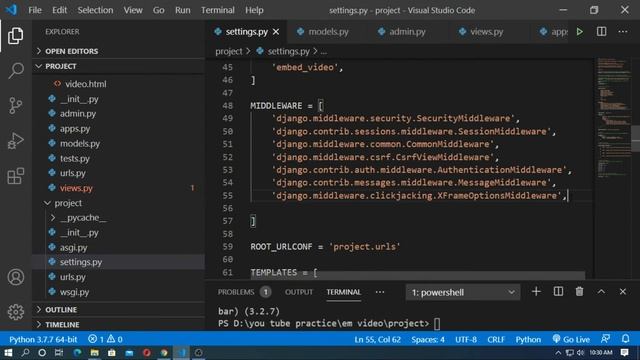Open the Manage gear icon
Image resolution: width=640 pixels, height=360 pixels.
click(16, 312)
